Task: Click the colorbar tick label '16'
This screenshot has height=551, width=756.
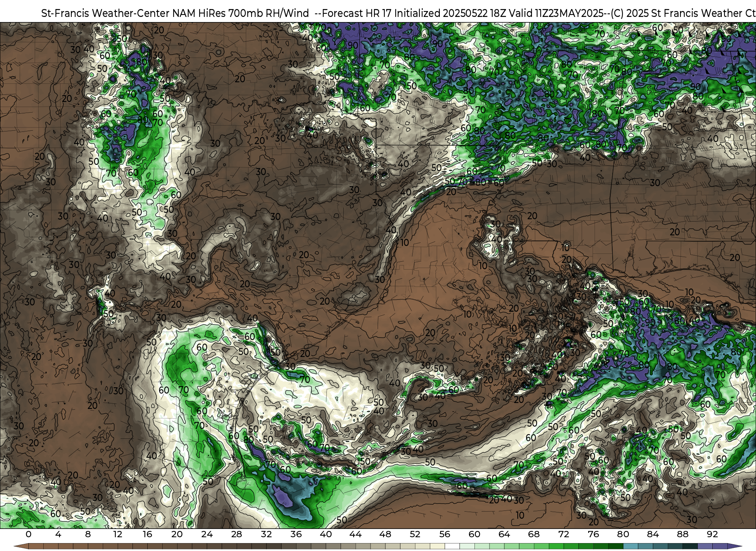Action: click(x=147, y=534)
